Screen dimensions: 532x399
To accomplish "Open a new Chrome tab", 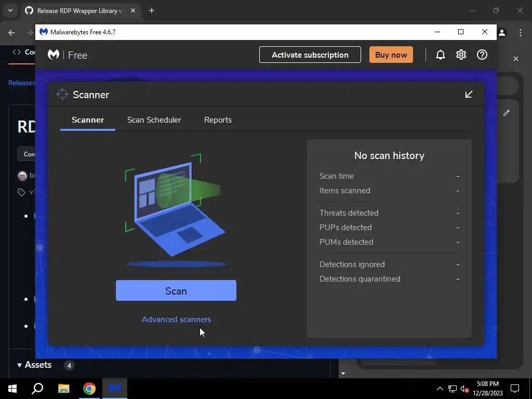I will [152, 10].
